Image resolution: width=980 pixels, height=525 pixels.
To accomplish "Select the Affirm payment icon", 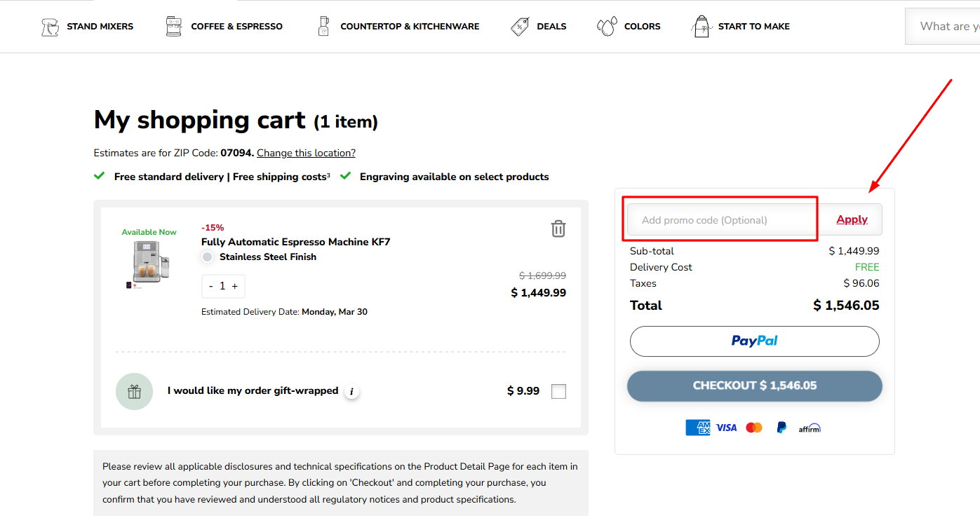I will point(810,428).
